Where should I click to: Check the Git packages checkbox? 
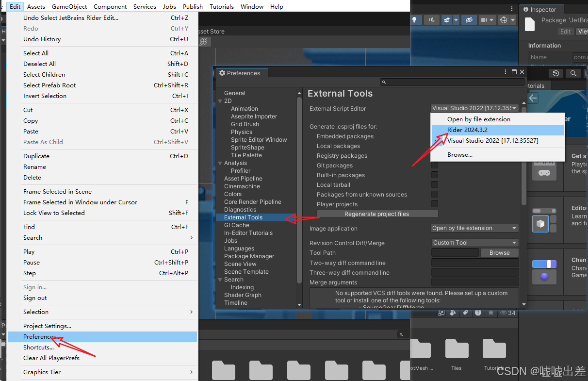tap(435, 166)
